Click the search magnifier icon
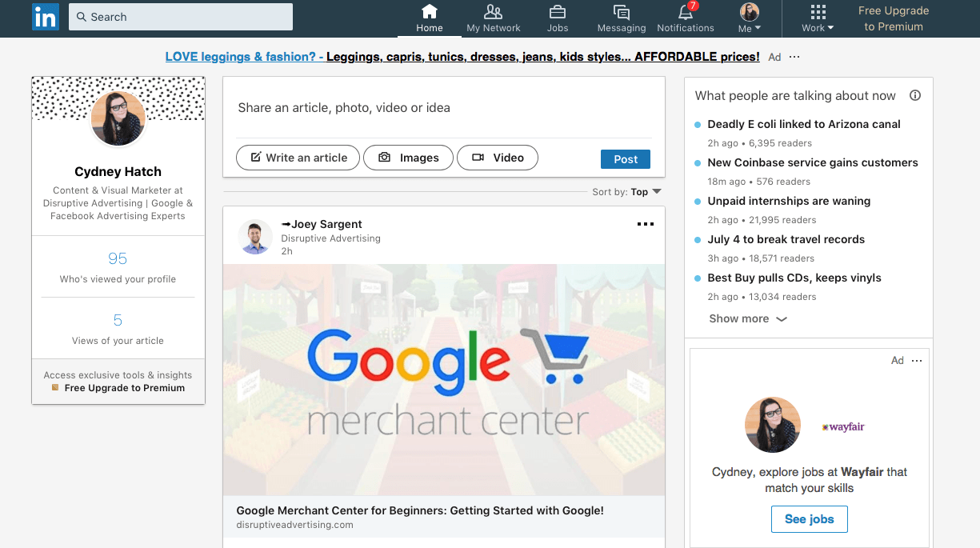Screen dimensions: 980x548 [82, 17]
